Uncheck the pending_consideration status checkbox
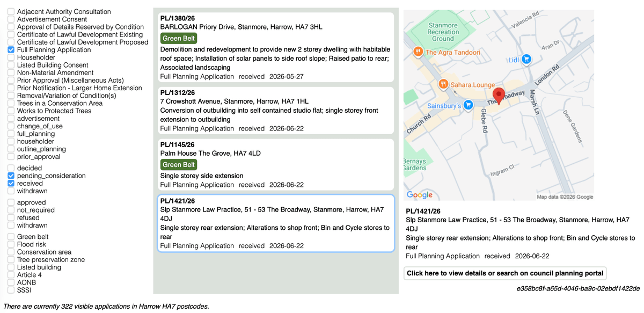 [11, 176]
